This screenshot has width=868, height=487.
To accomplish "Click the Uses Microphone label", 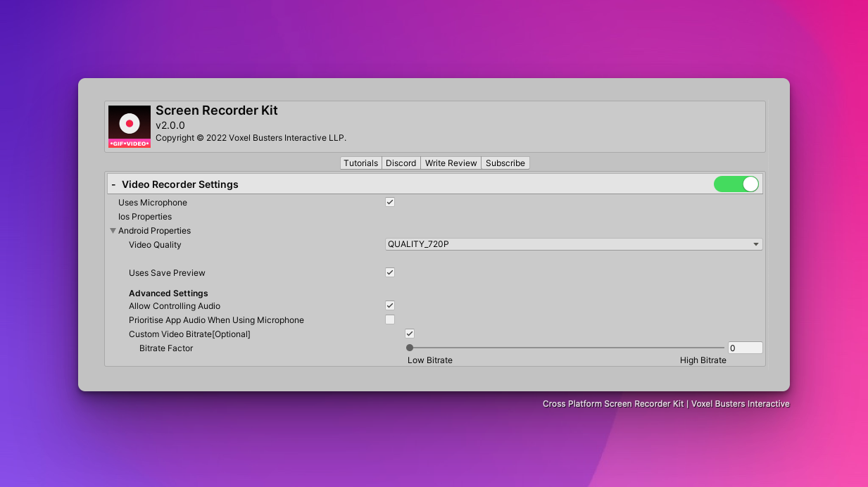I will 153,203.
